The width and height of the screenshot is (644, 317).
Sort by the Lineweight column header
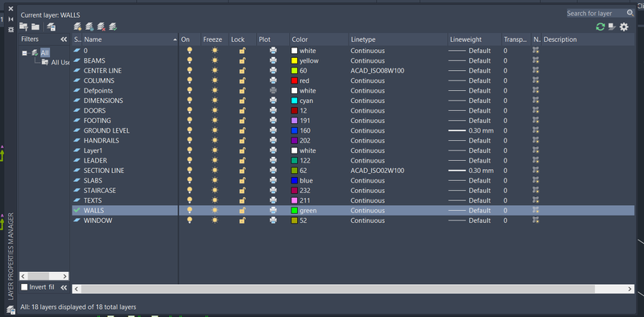pos(474,39)
